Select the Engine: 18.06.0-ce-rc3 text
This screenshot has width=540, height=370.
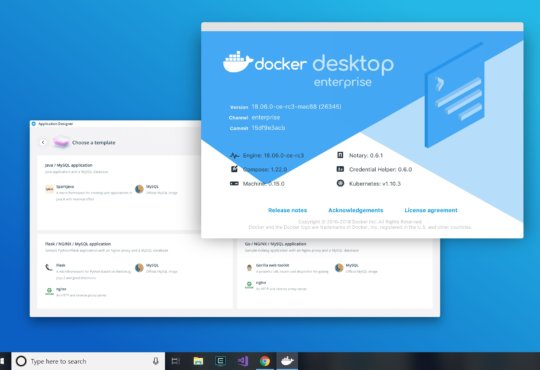[x=273, y=156]
